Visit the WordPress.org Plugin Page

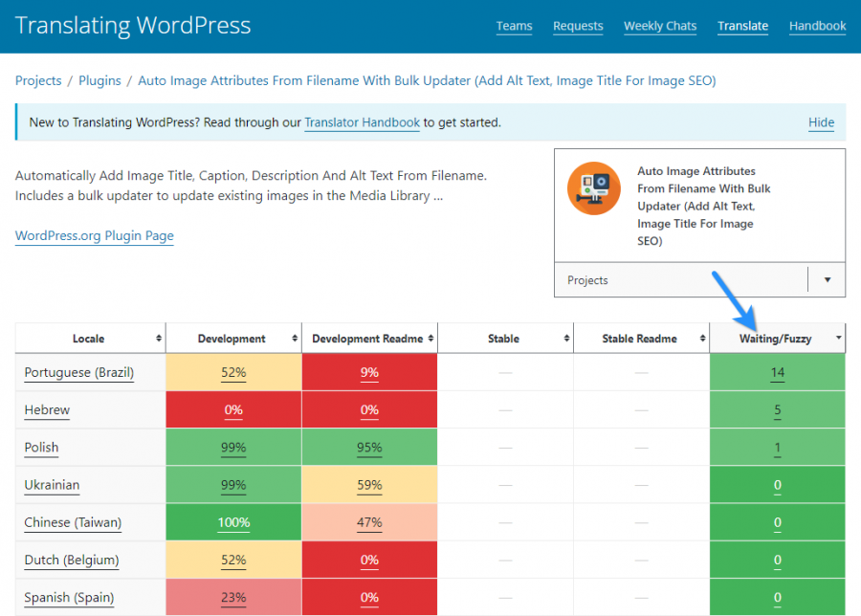pos(94,235)
